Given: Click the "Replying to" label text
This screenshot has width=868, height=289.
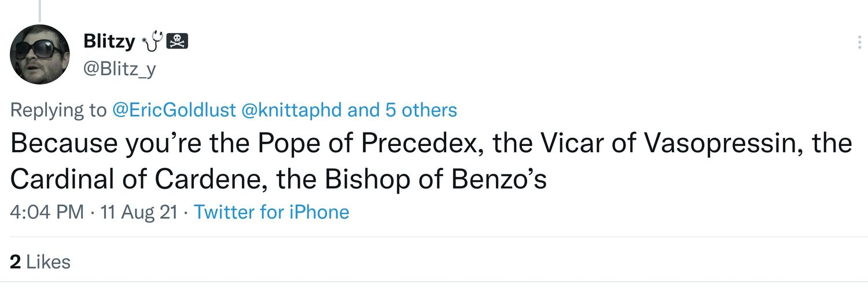Looking at the screenshot, I should pyautogui.click(x=58, y=110).
